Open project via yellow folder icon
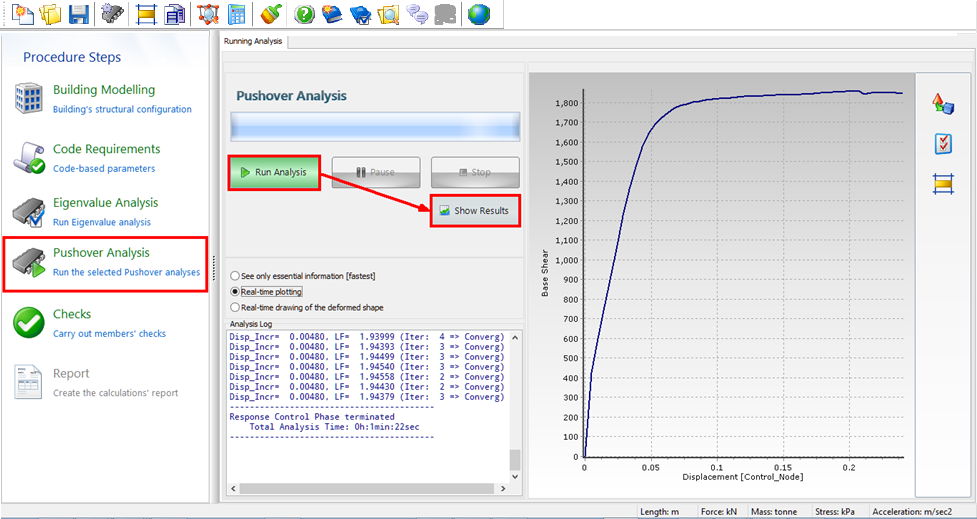This screenshot has width=977, height=519. (51, 14)
